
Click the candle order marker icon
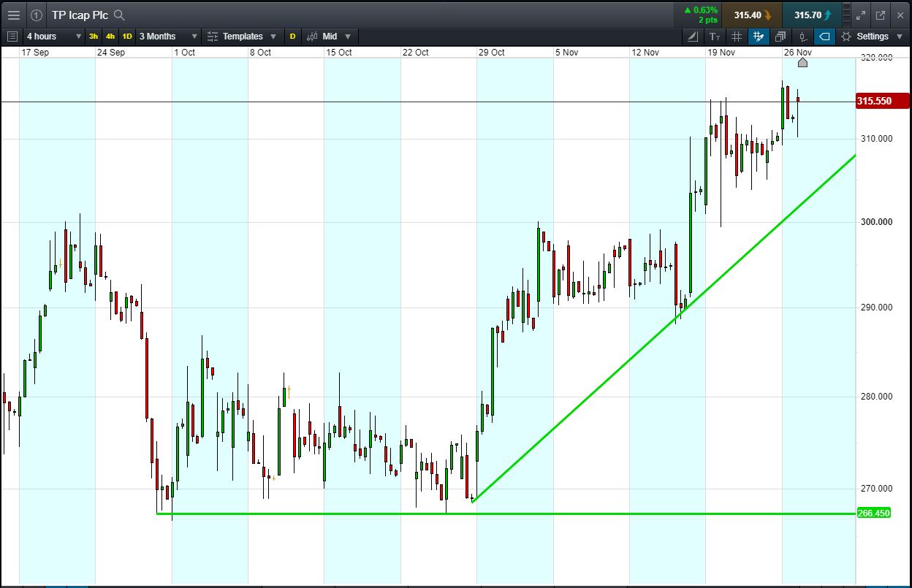802,36
